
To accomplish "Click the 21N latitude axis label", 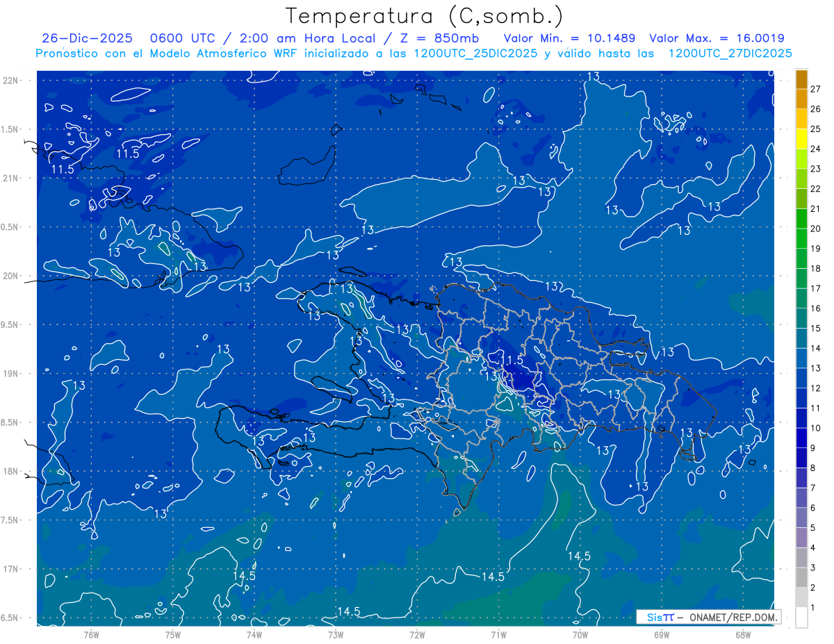I will 11,178.
